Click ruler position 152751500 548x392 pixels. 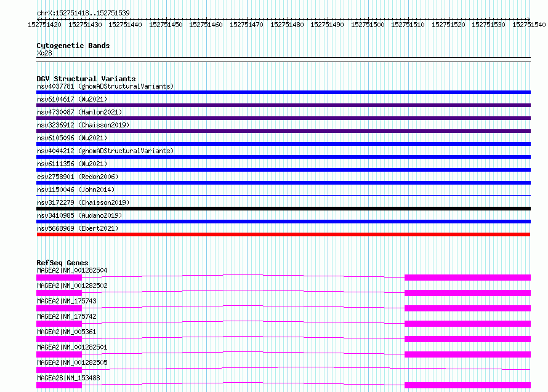[x=368, y=25]
